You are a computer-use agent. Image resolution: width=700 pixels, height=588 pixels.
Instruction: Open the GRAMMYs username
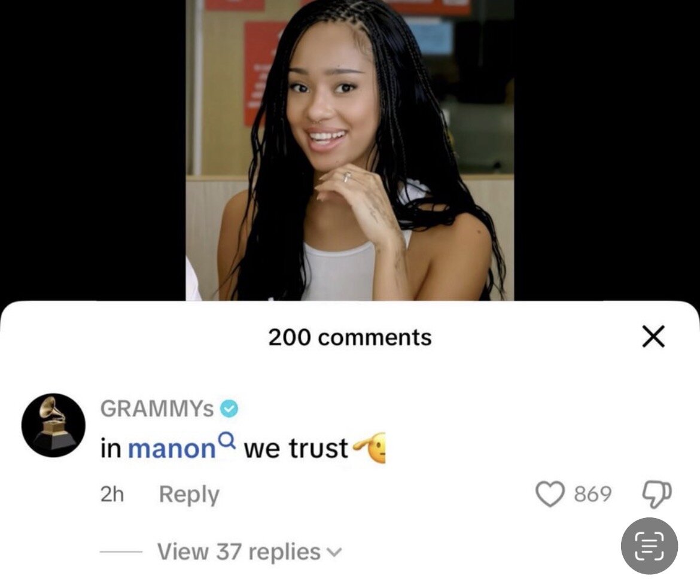[157, 409]
